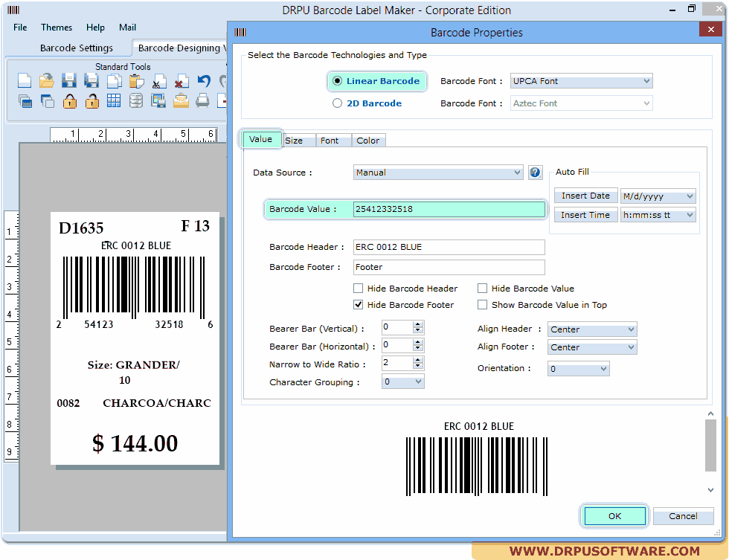This screenshot has width=729, height=560.
Task: Click the Paste clipboard icon
Action: 136,81
